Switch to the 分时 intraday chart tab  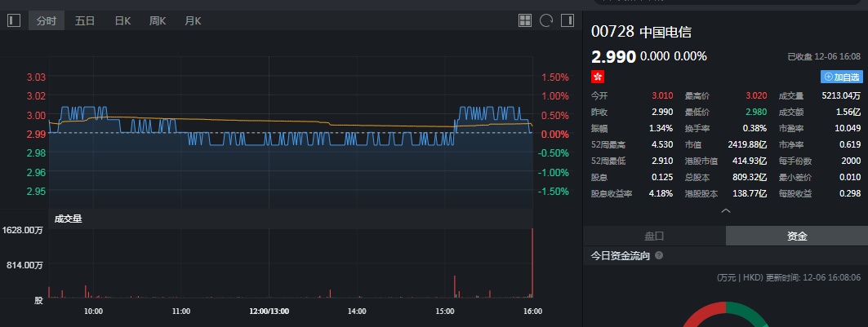(47, 20)
